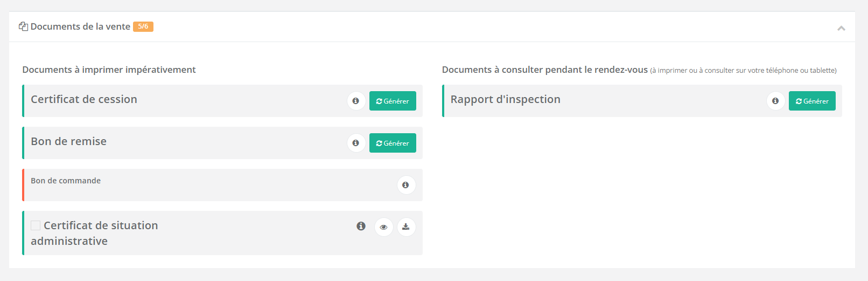This screenshot has height=281, width=868.
Task: Show info for Certificat de situation administrative
Action: tap(361, 226)
